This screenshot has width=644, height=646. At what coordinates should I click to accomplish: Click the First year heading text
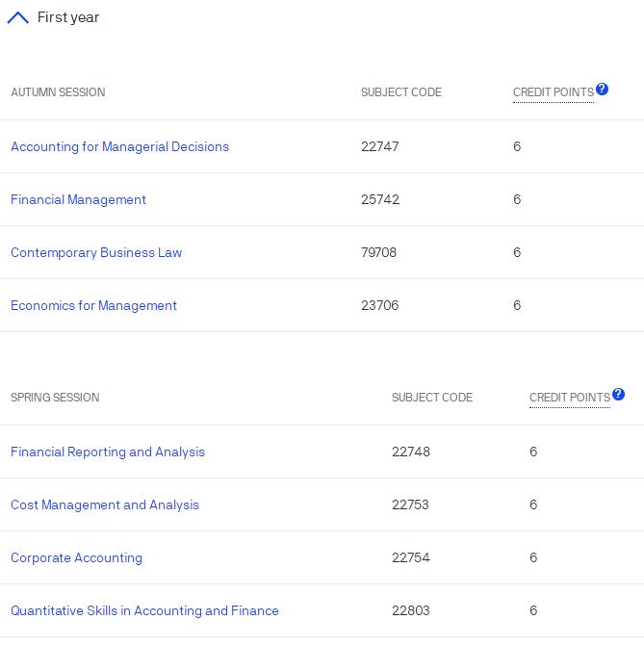[x=68, y=17]
